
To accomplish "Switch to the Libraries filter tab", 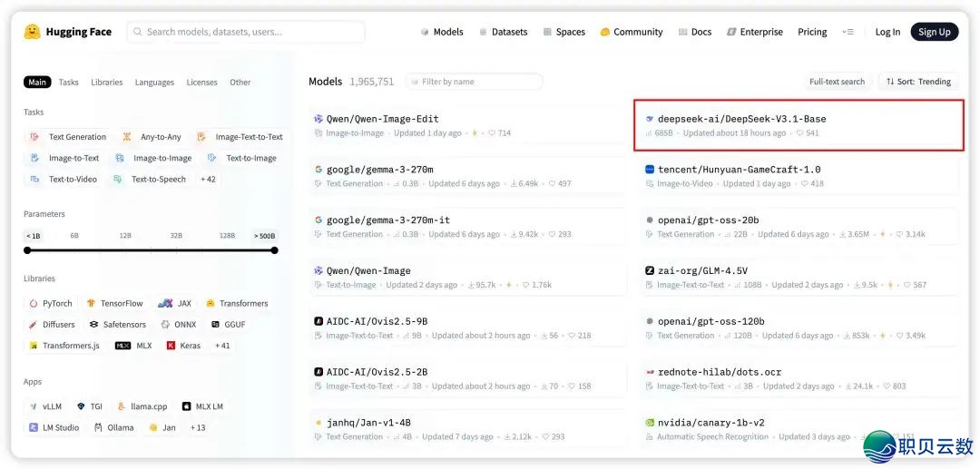I will click(107, 83).
